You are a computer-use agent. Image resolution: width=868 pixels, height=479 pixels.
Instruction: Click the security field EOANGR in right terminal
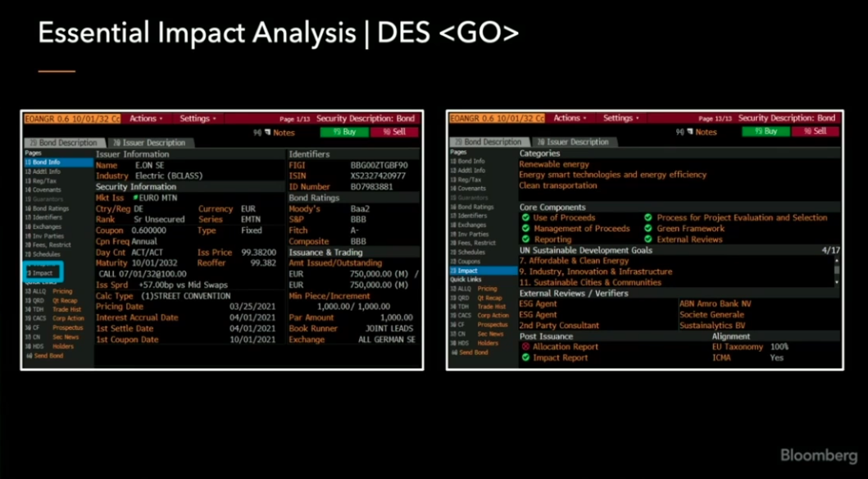[497, 118]
